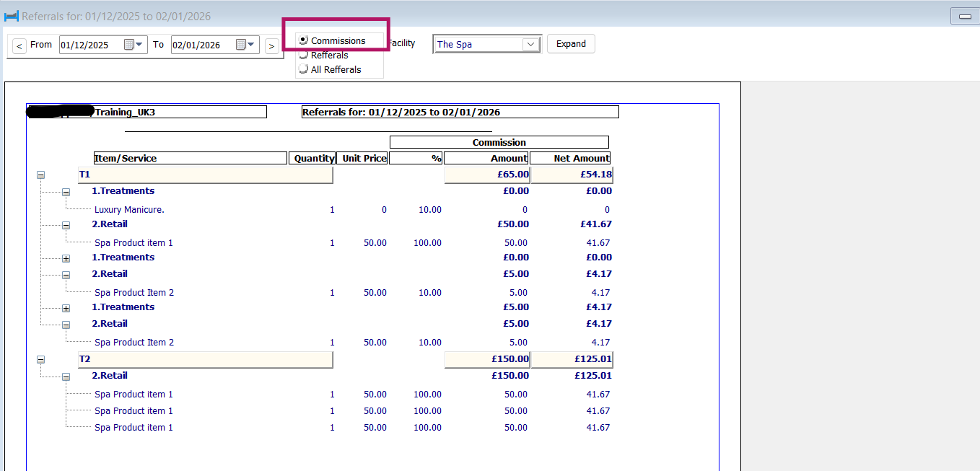
Task: Select the Luxury Manicure. row
Action: pyautogui.click(x=352, y=210)
